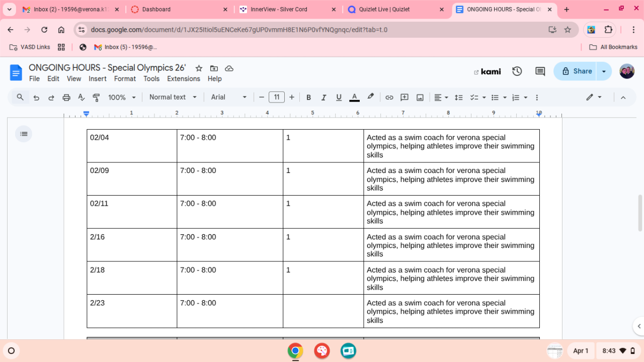Open the Arial font dropdown
The width and height of the screenshot is (644, 362).
pyautogui.click(x=229, y=98)
